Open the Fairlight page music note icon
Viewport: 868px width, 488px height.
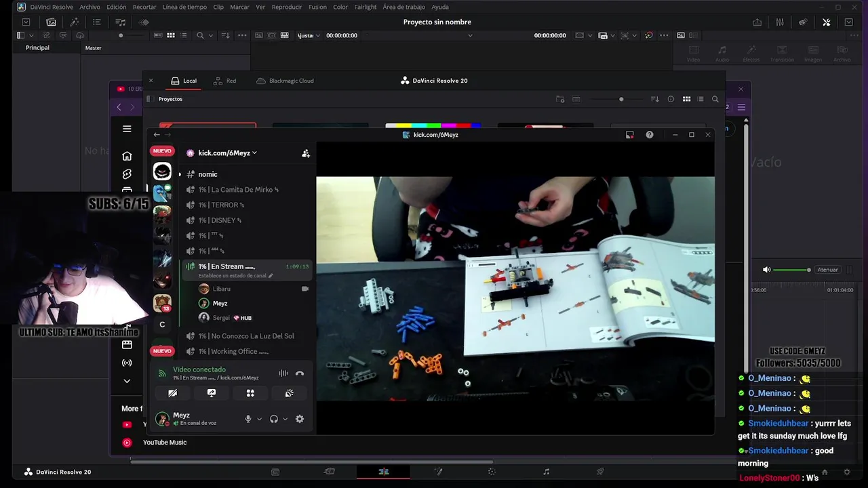coord(546,472)
